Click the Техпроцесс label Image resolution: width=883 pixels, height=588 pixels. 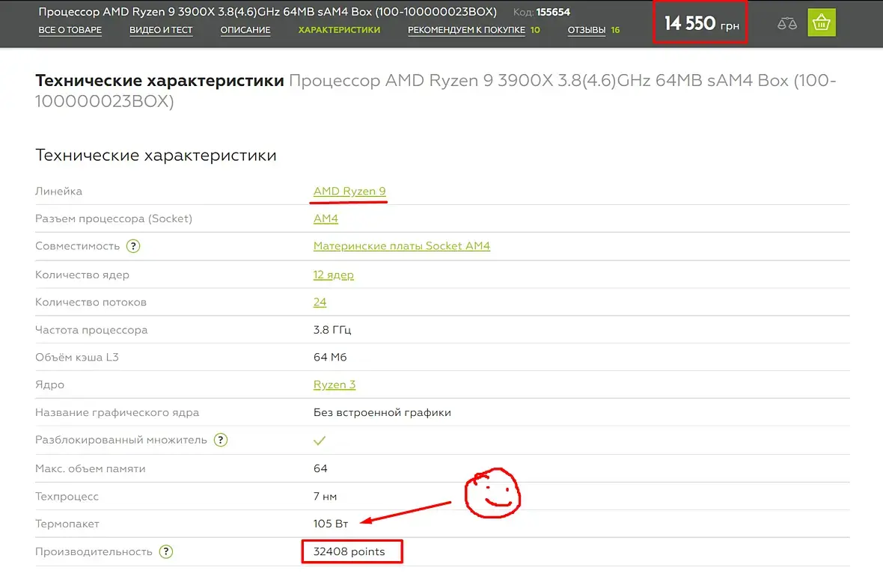pos(67,496)
